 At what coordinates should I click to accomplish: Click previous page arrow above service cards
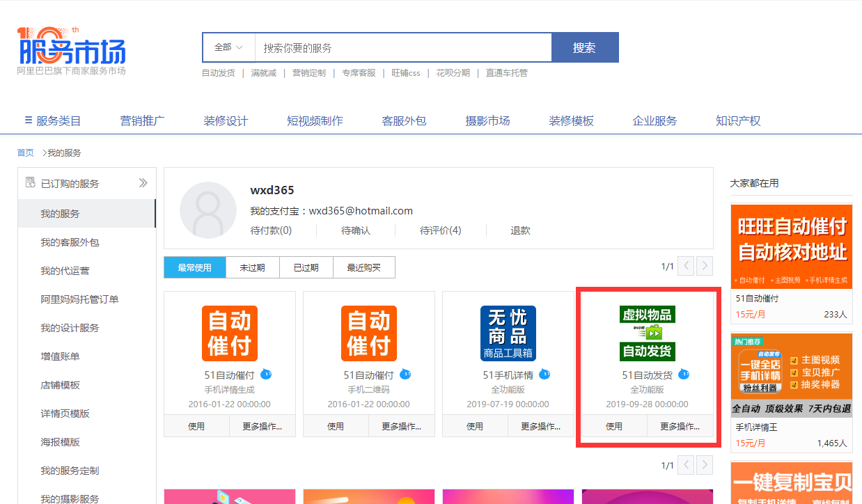click(x=686, y=266)
